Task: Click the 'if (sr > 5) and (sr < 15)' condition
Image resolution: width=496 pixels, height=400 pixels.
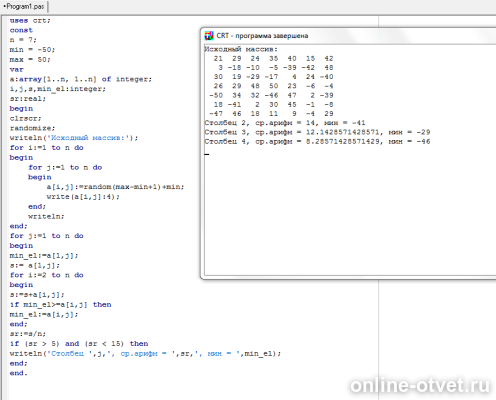Action: (79, 344)
